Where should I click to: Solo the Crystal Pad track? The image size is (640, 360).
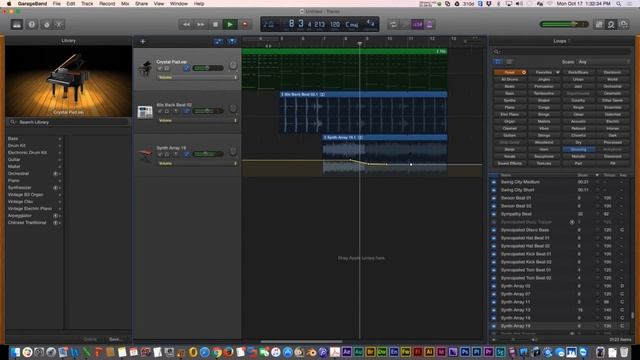[x=167, y=68]
